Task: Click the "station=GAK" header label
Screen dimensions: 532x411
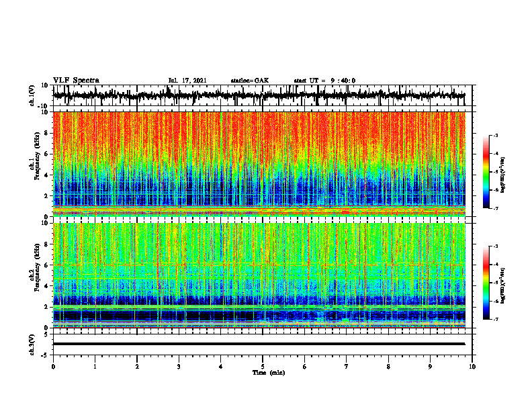Action: click(x=250, y=81)
